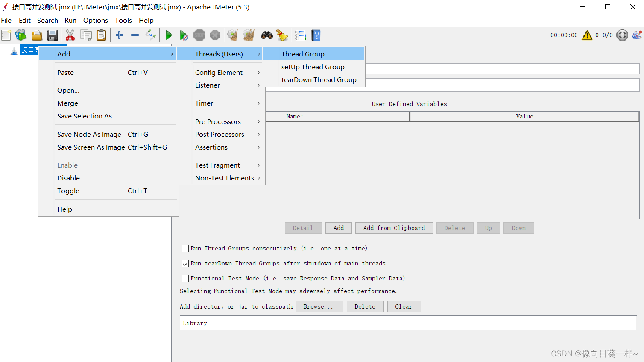Click Add from Clipboard button
The height and width of the screenshot is (362, 644).
(394, 228)
